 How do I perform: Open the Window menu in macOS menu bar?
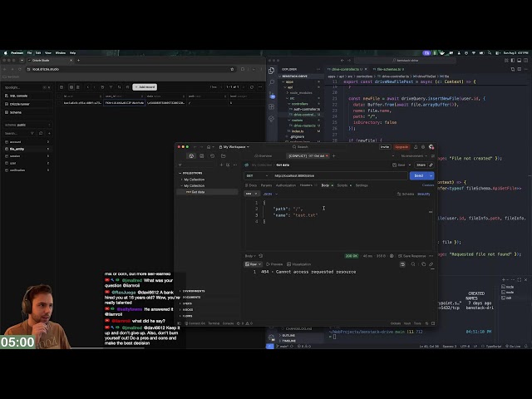click(61, 53)
